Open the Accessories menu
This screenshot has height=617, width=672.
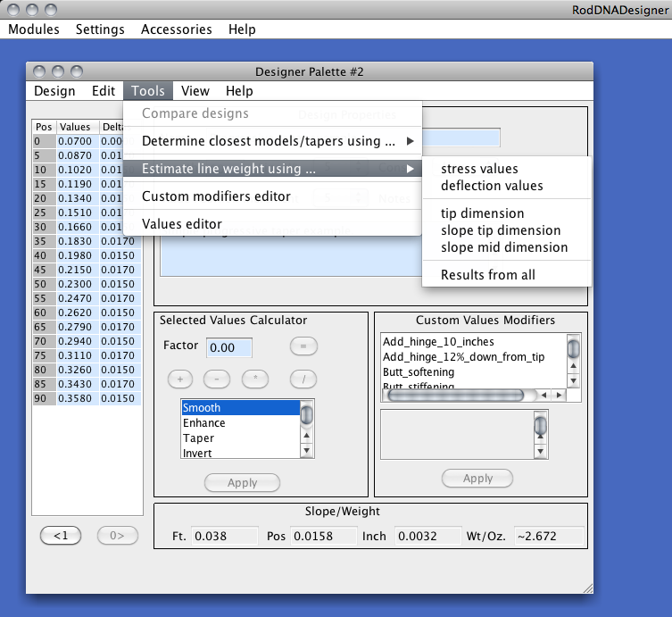(x=176, y=29)
